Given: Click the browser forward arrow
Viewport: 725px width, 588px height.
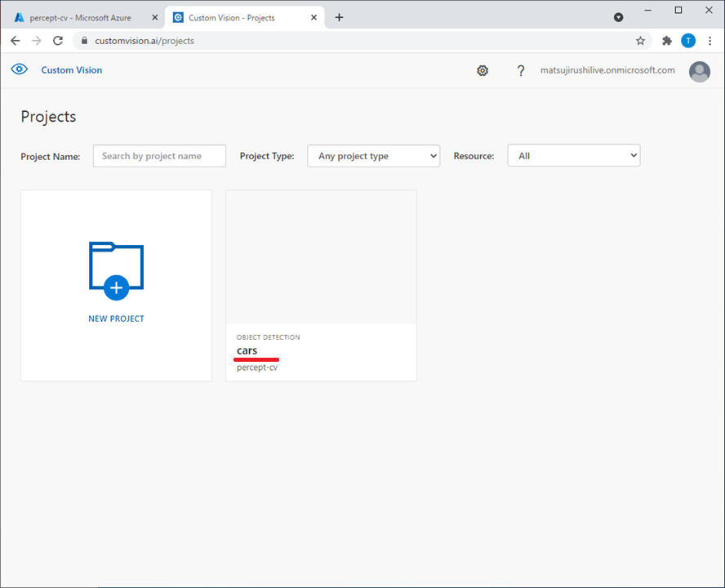Looking at the screenshot, I should (37, 41).
